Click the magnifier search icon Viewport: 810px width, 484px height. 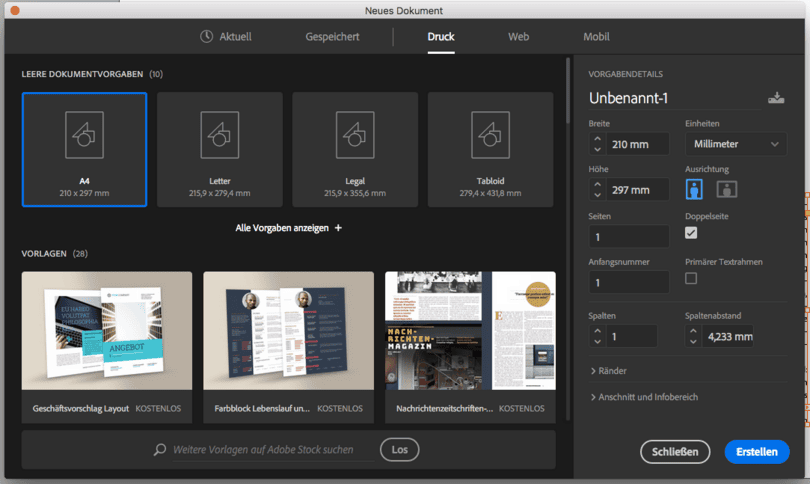tap(160, 449)
